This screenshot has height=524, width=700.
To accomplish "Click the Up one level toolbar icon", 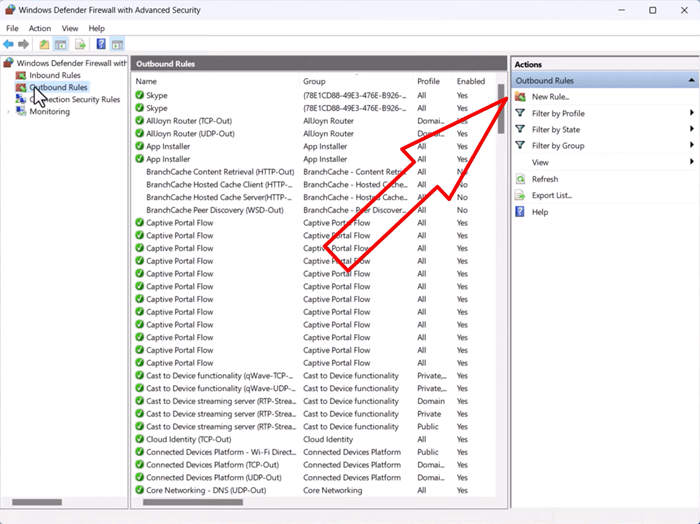I will (x=44, y=44).
